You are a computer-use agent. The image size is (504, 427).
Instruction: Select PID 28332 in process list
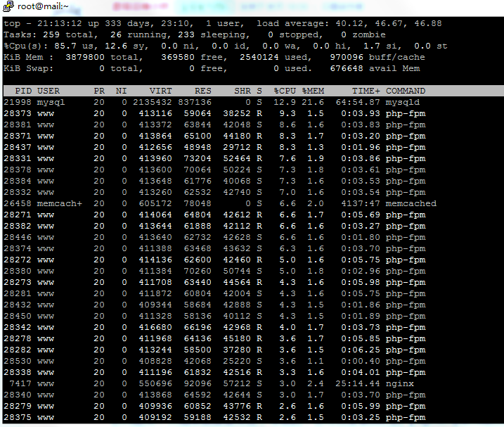(x=18, y=193)
